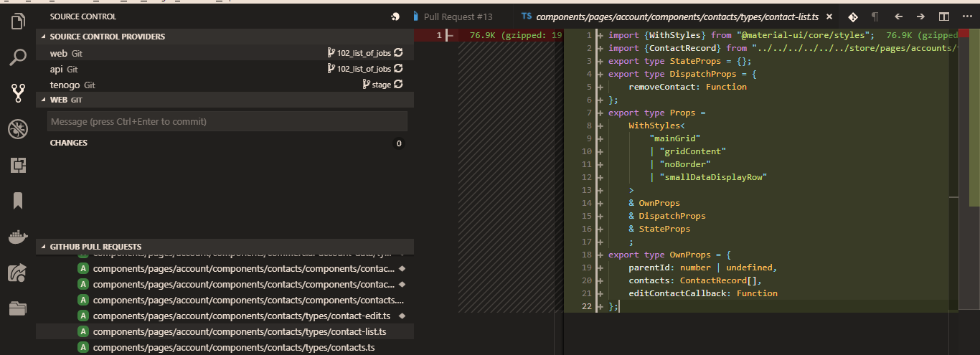The width and height of the screenshot is (980, 355).
Task: Click the added badge on contacts.ts row
Action: [83, 348]
